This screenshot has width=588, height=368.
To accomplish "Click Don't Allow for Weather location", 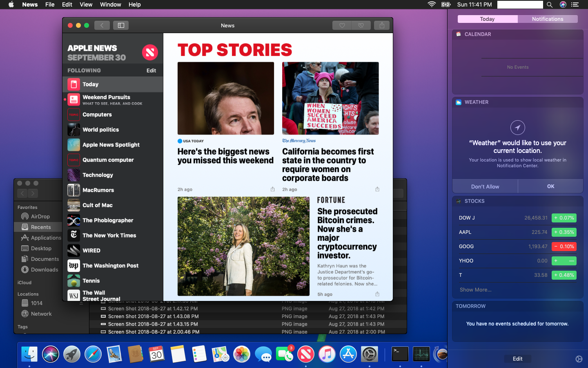I will [x=485, y=186].
